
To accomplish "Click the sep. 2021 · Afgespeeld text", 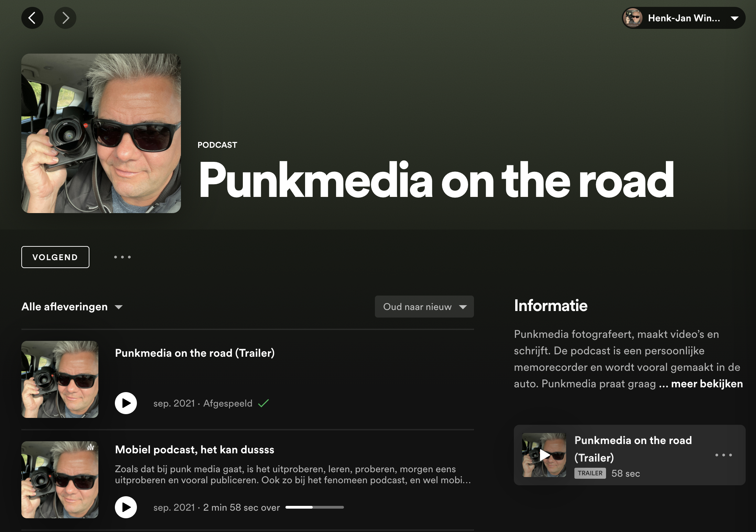I will click(x=203, y=403).
